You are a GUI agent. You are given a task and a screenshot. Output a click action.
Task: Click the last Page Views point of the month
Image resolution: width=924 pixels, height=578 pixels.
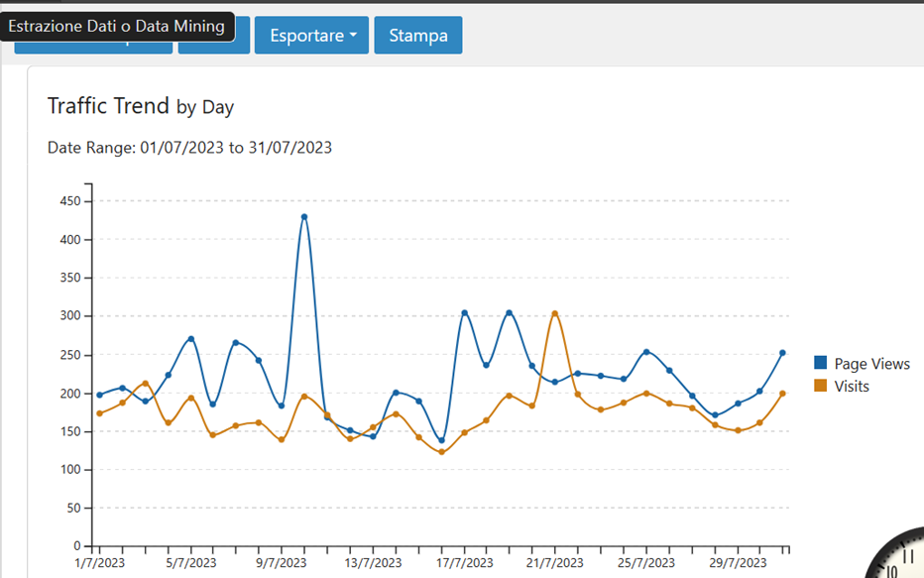pos(782,353)
